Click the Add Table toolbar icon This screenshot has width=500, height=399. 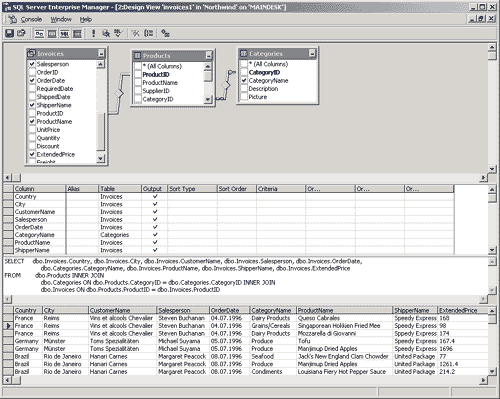(165, 33)
